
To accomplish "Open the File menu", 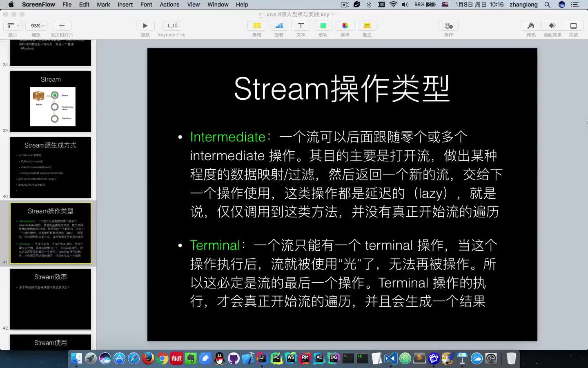I will pos(67,4).
